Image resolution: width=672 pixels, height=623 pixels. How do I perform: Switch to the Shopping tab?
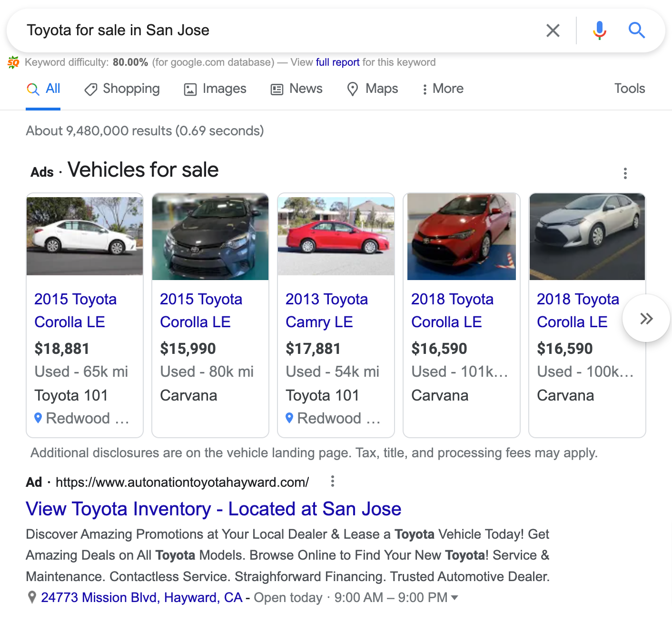click(122, 89)
